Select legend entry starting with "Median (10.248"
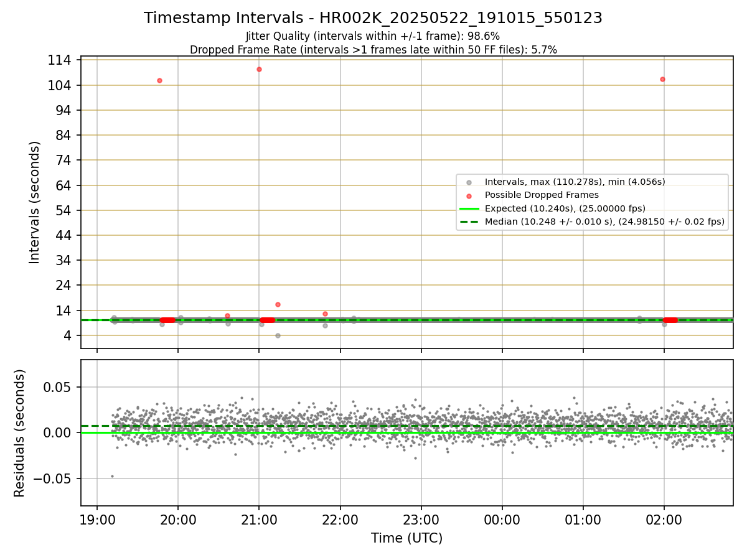This screenshot has width=747, height=560. [x=604, y=221]
